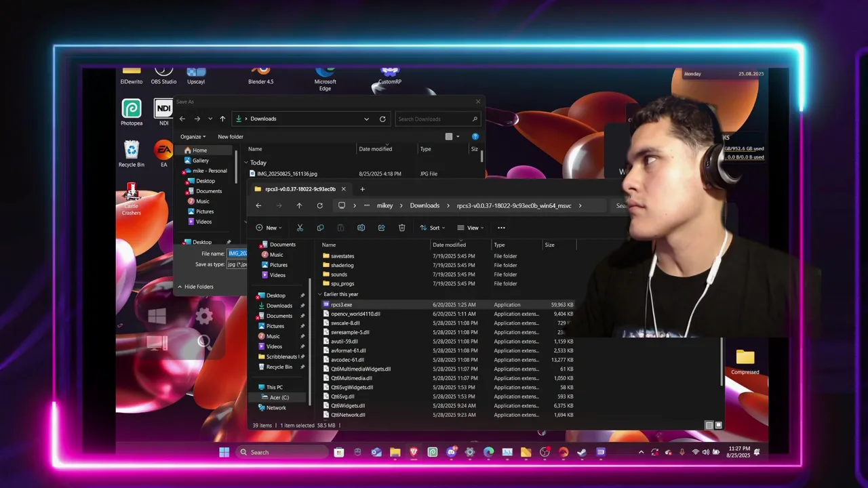This screenshot has width=868, height=488.
Task: Open File Explorer from the taskbar
Action: point(395,452)
